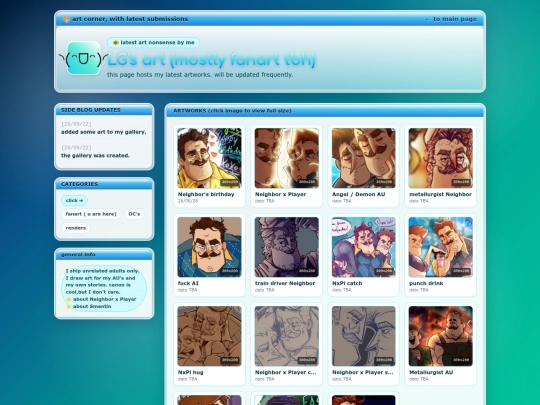Click the 'Metallurgist AU' caption text
Image resolution: width=540 pixels, height=405 pixels.
pos(431,372)
